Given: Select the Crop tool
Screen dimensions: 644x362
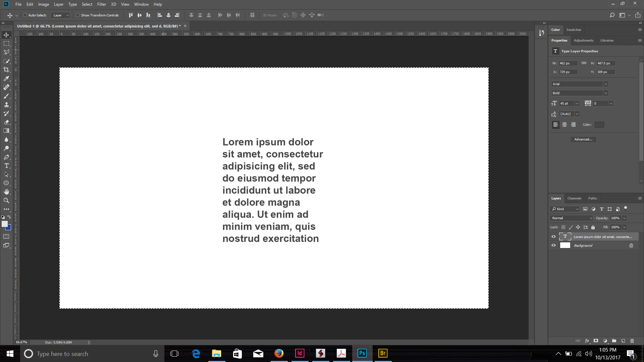Looking at the screenshot, I should (6, 70).
